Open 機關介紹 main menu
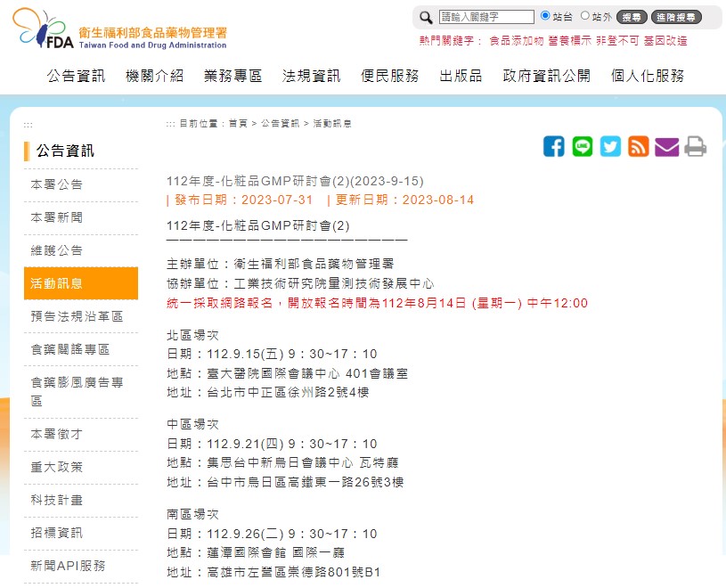Screen dimensions: 726x588 coord(155,76)
